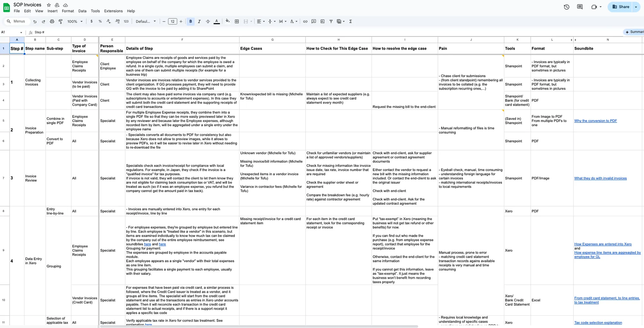Click the Functions sigma icon
This screenshot has width=644, height=328.
[350, 22]
